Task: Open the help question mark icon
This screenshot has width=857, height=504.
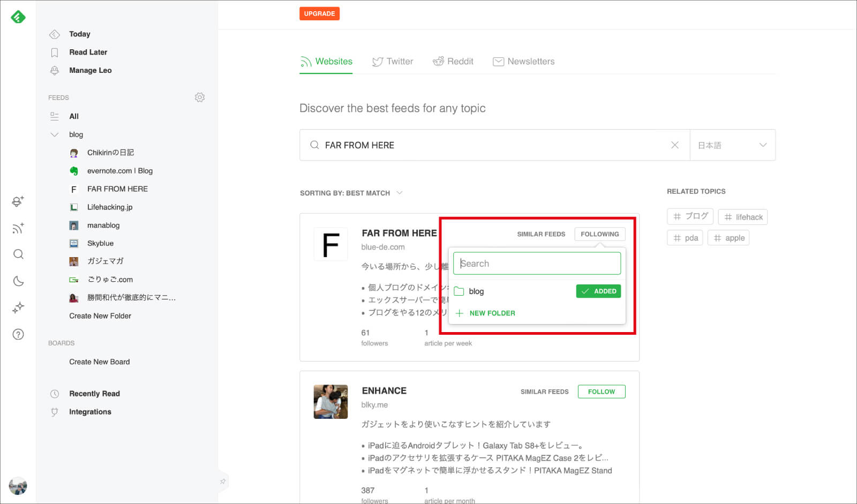Action: 18,334
